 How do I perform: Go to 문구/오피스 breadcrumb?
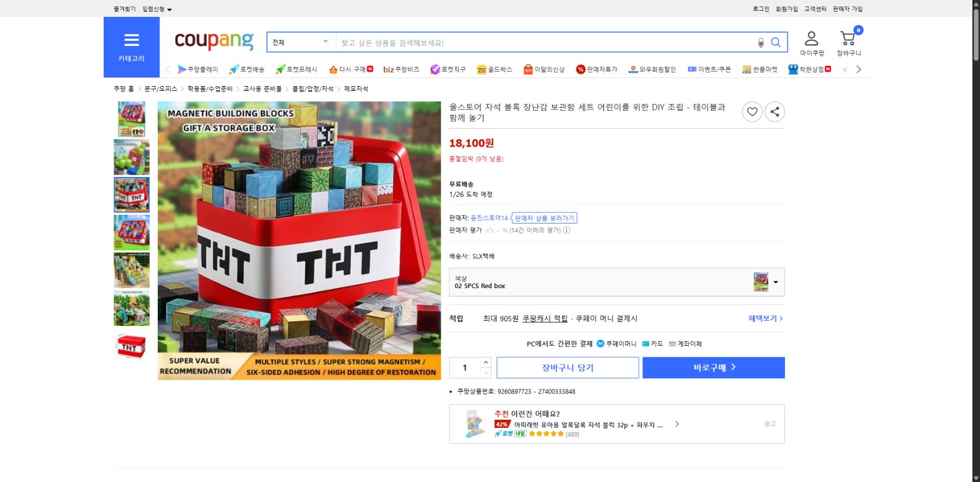(x=161, y=88)
